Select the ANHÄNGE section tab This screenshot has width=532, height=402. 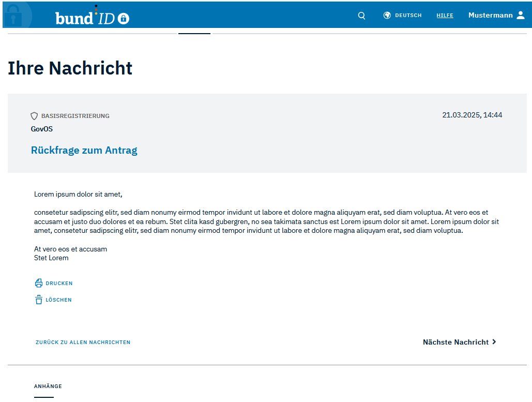pyautogui.click(x=48, y=386)
